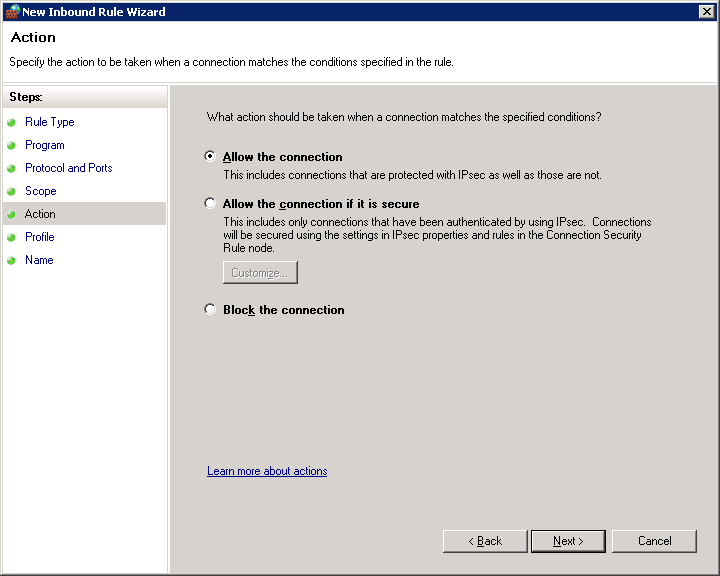This screenshot has height=576, width=720.
Task: Open the Profile step in the sidebar
Action: tap(39, 237)
